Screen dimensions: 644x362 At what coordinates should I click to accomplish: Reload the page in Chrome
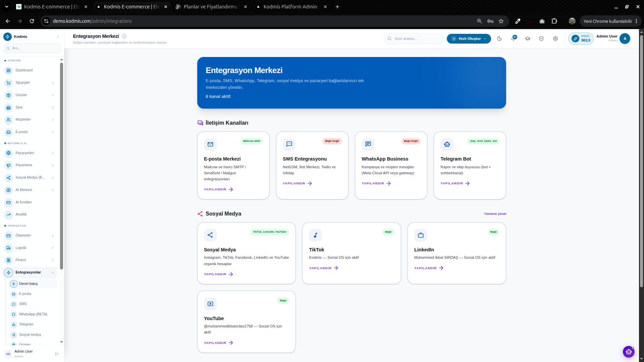click(32, 21)
